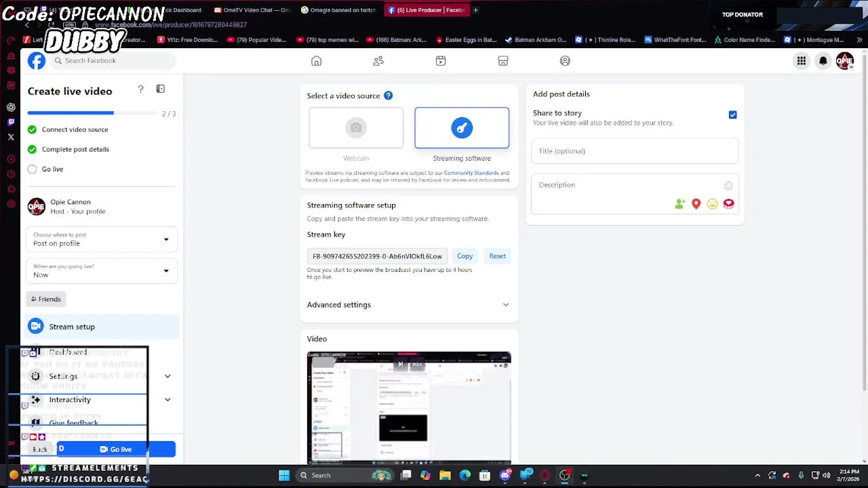Screen dimensions: 868x488
Task: Open the Video icon in top navigation
Action: click(441, 61)
